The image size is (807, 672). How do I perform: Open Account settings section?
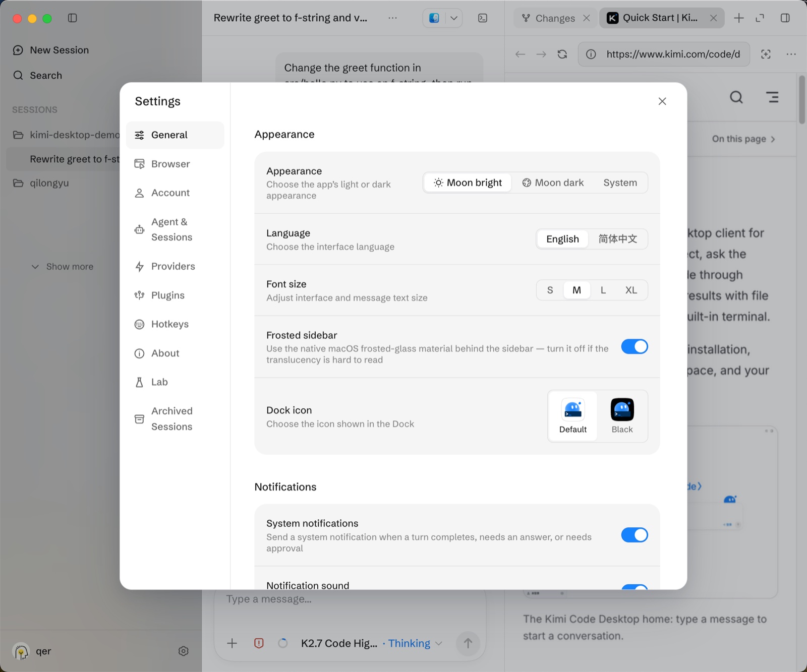pos(175,193)
